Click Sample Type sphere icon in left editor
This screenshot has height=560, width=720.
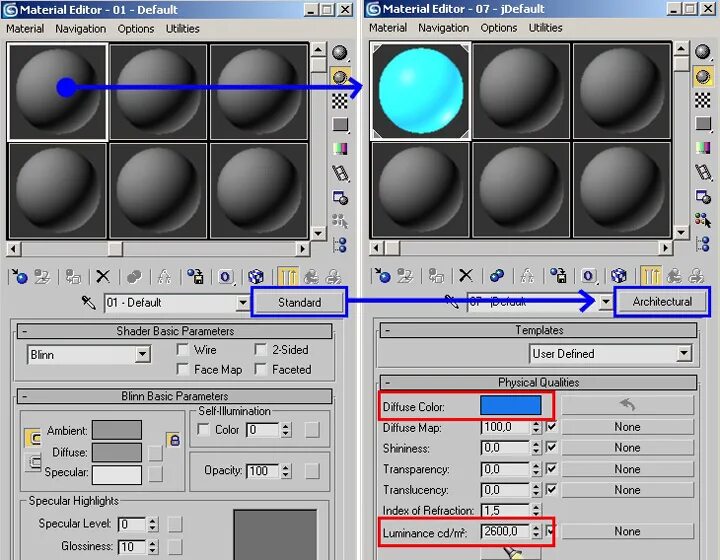coord(340,53)
